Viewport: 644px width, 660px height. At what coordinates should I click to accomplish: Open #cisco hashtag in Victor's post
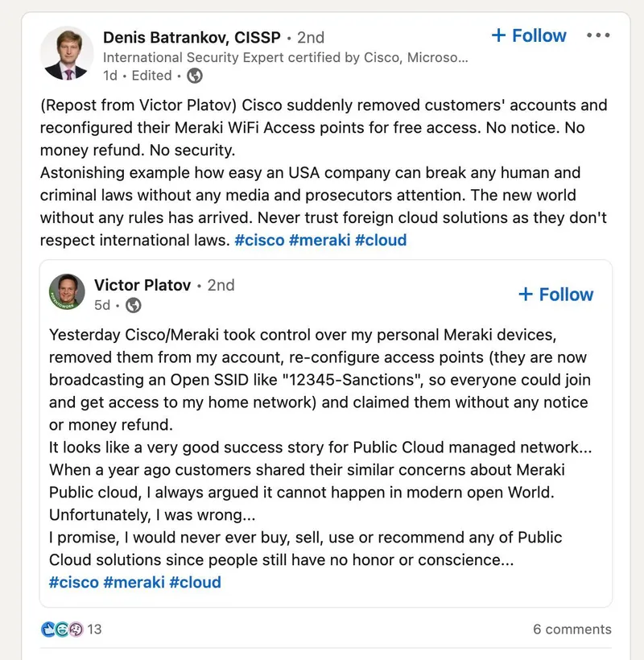pyautogui.click(x=73, y=582)
